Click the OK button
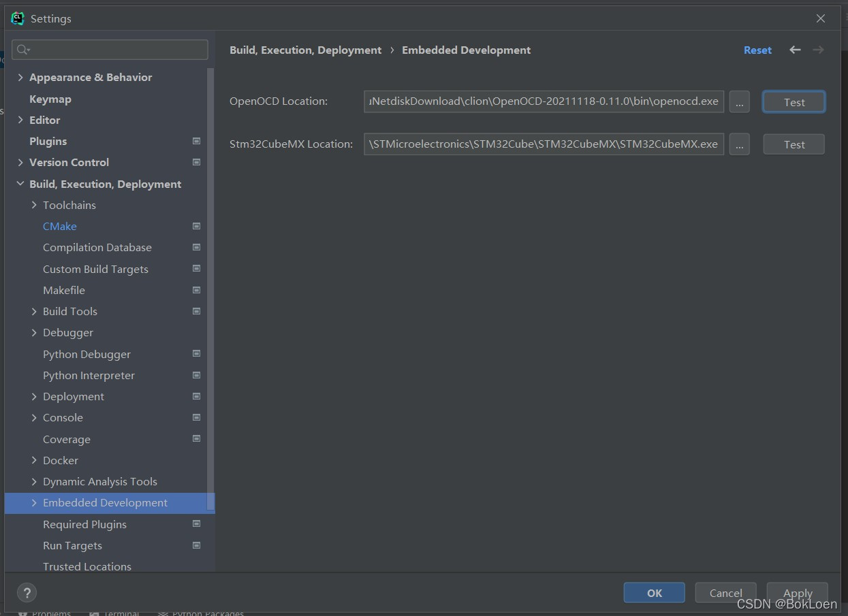This screenshot has height=616, width=848. pos(654,593)
